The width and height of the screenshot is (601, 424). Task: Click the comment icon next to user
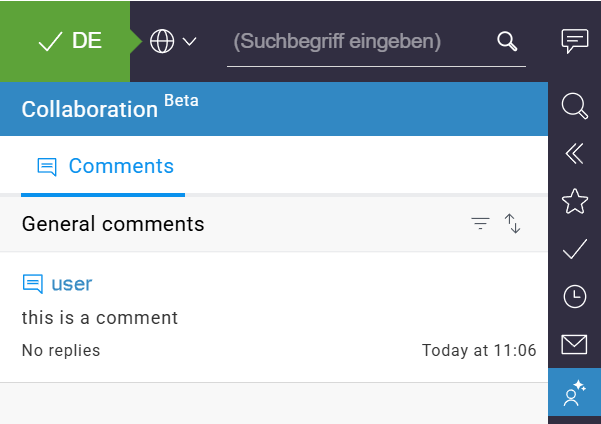click(33, 284)
